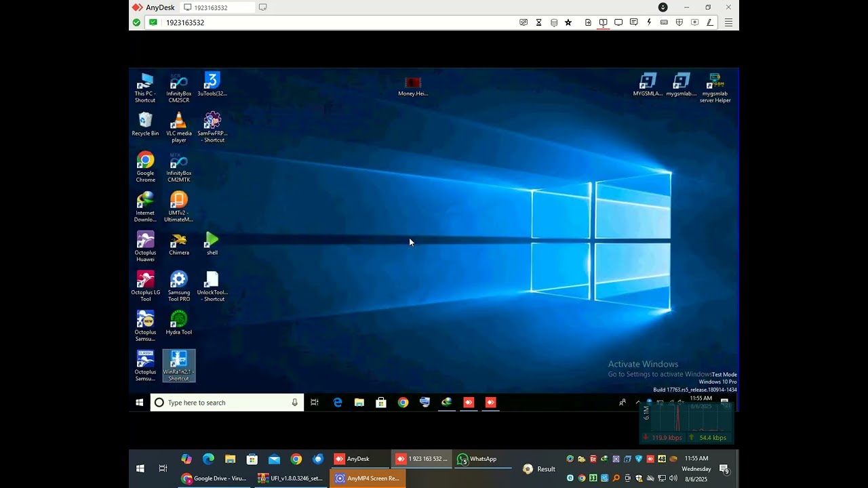Launch Hydra Tool desktop icon
868x488 pixels.
click(x=178, y=323)
